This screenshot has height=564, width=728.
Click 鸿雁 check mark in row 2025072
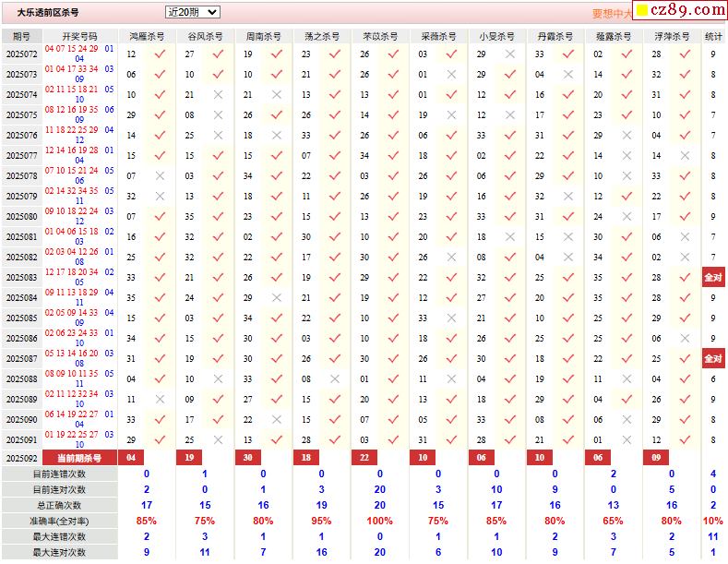point(160,54)
